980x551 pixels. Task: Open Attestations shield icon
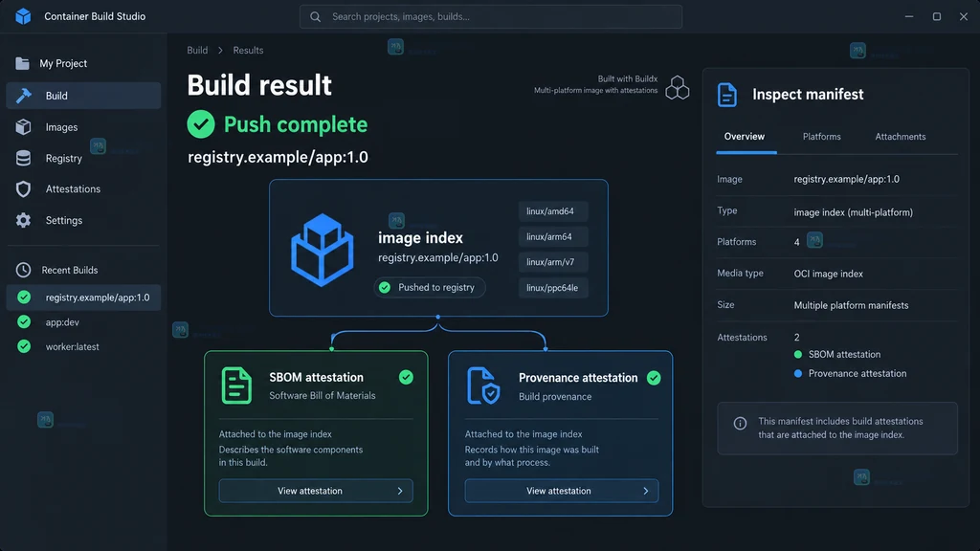coord(23,188)
